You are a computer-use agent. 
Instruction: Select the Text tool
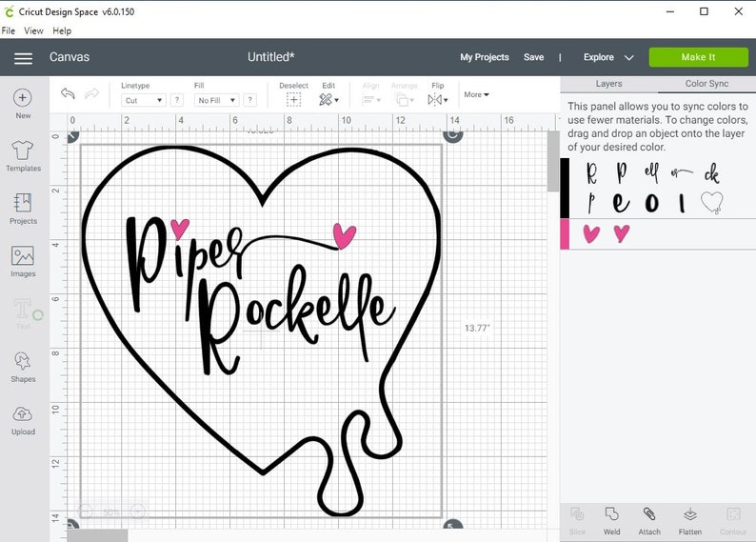click(23, 314)
